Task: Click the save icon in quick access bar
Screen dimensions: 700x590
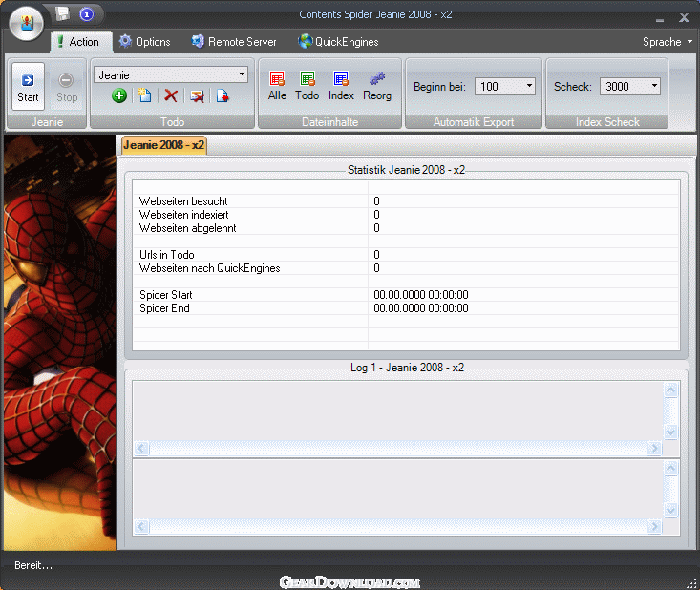Action: pos(62,13)
